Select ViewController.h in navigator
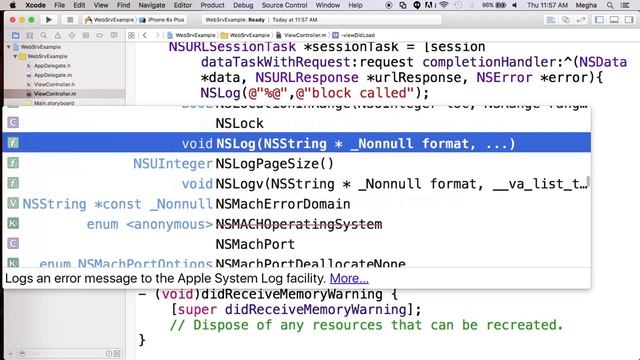Screen dimensions: 640x360 coord(54,84)
